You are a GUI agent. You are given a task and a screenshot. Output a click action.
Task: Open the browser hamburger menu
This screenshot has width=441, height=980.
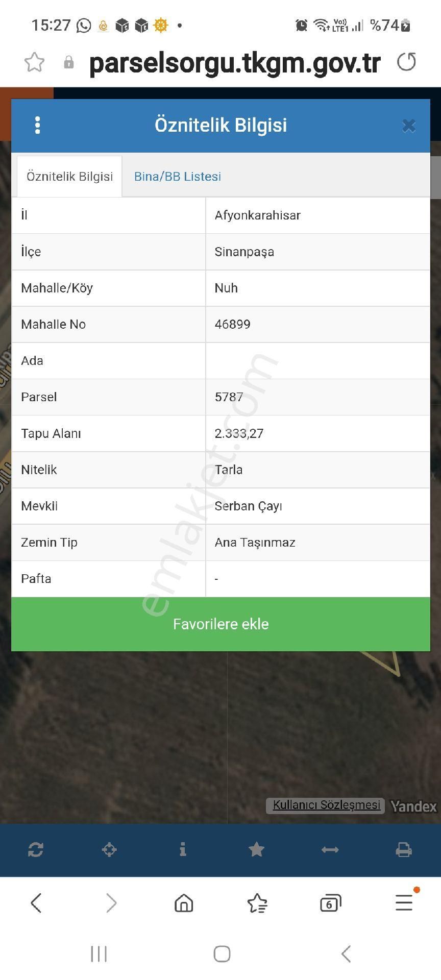coord(404,902)
